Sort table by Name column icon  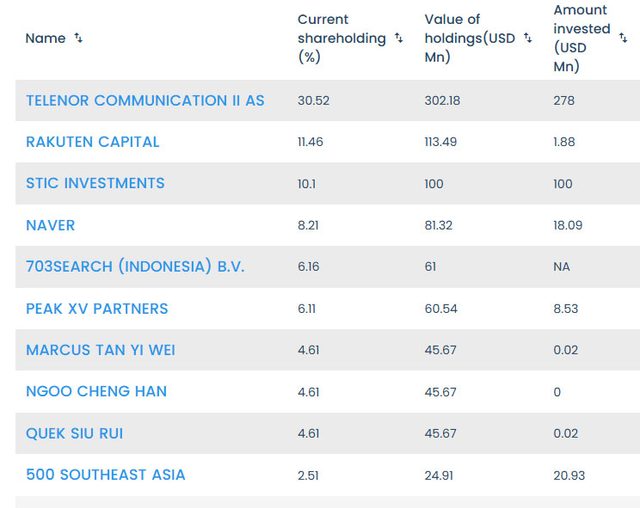point(79,38)
